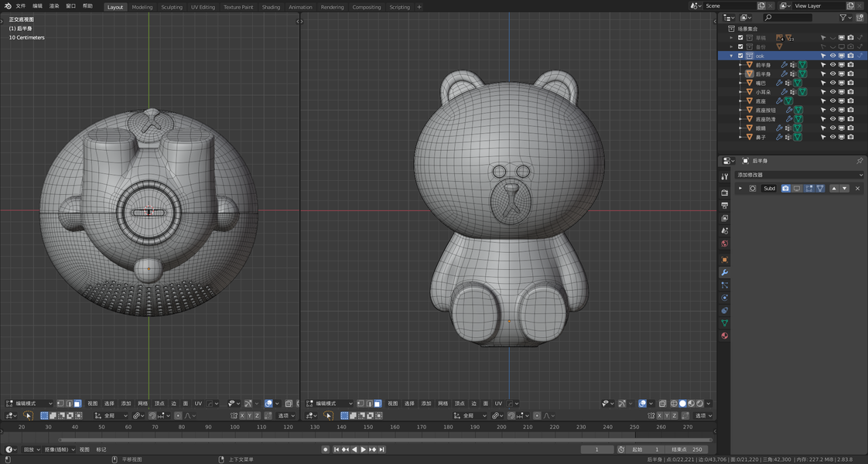Toggle Subd modifier edit mode display
Viewport: 868px width, 464px height.
tap(808, 189)
